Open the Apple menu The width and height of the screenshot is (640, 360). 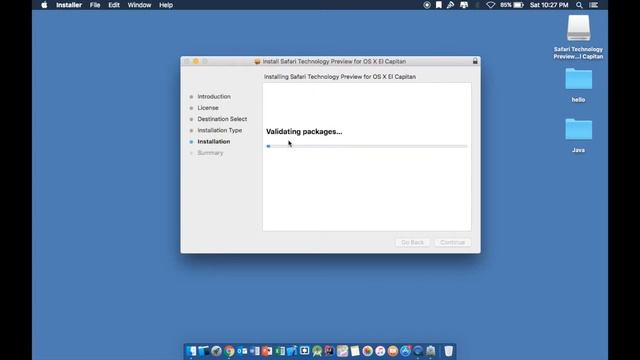pos(44,5)
